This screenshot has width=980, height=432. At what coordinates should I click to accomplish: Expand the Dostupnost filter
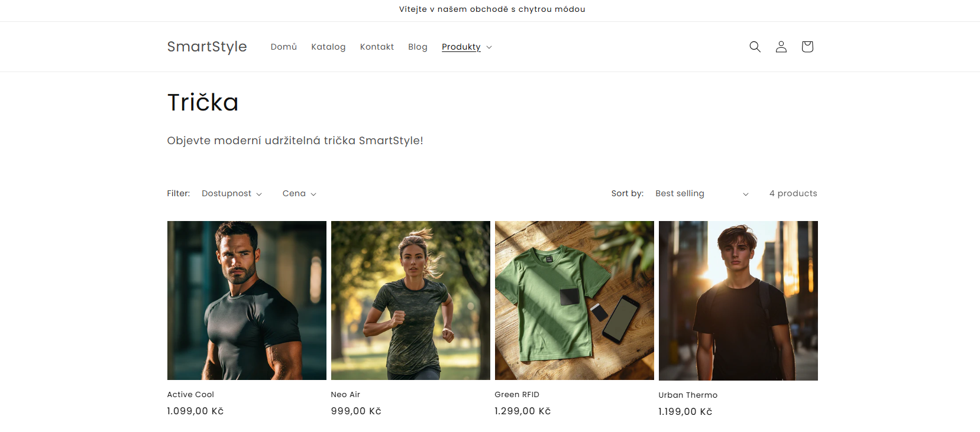click(x=231, y=193)
